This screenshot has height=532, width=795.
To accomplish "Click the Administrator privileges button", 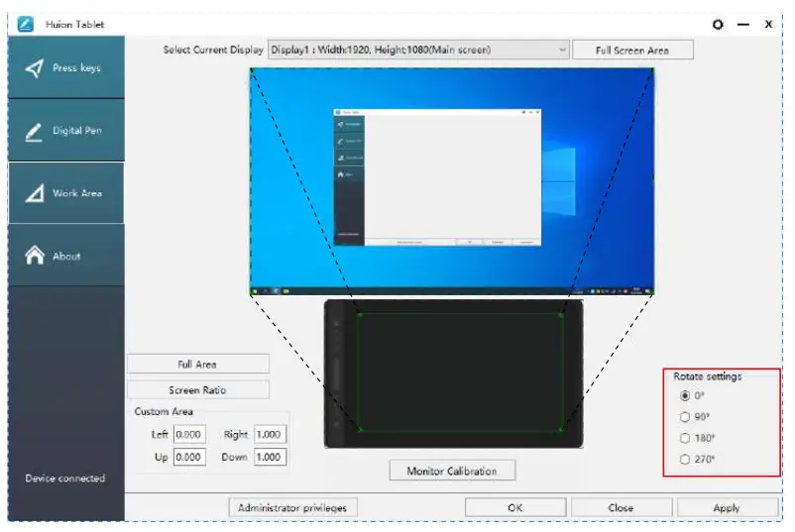I will click(x=292, y=507).
